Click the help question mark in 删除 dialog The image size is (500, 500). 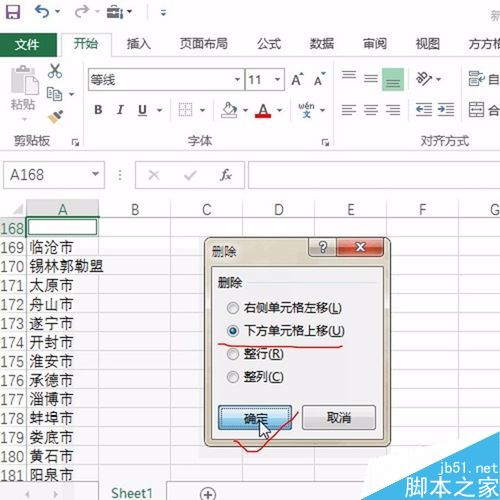(x=322, y=247)
